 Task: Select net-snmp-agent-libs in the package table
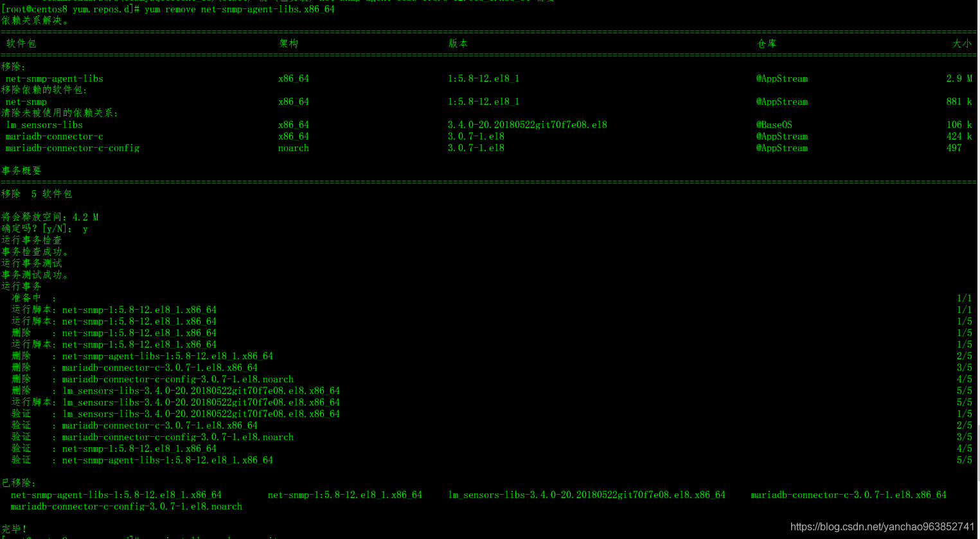[55, 78]
